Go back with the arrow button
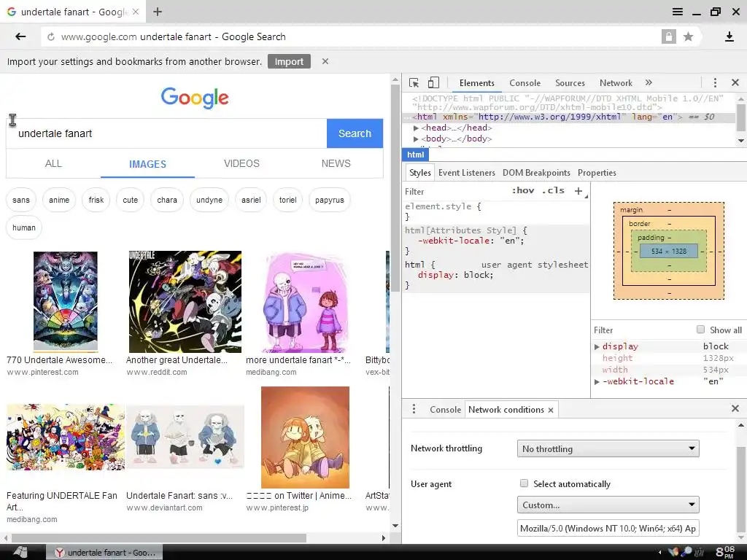The width and height of the screenshot is (747, 560). click(20, 36)
